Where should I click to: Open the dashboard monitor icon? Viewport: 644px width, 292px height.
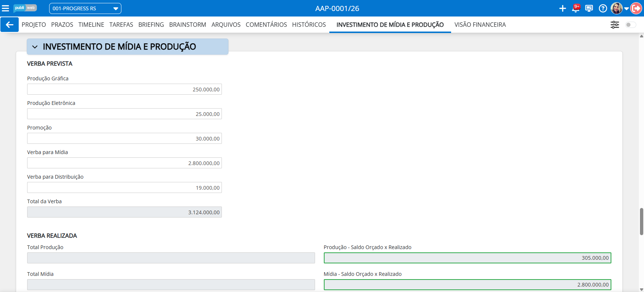(589, 8)
